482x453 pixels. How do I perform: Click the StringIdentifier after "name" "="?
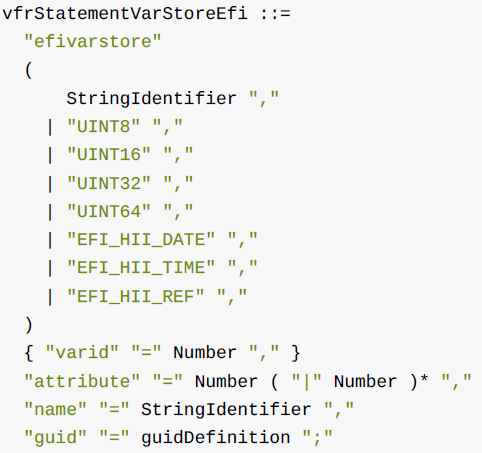click(x=226, y=410)
